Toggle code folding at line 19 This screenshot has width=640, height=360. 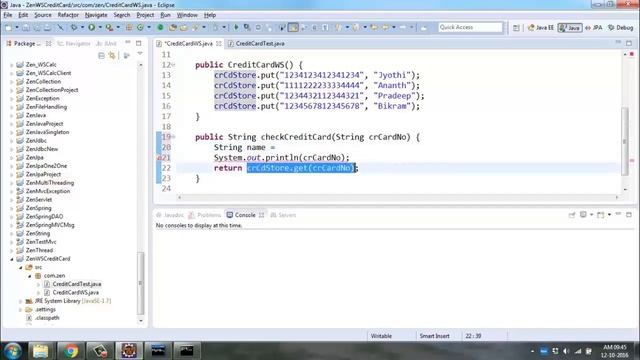tap(173, 137)
